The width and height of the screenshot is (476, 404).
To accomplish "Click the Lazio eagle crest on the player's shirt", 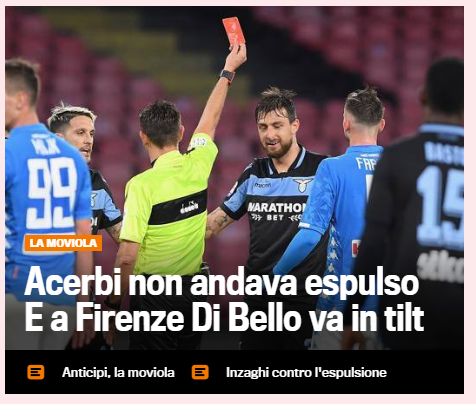I will [x=303, y=185].
